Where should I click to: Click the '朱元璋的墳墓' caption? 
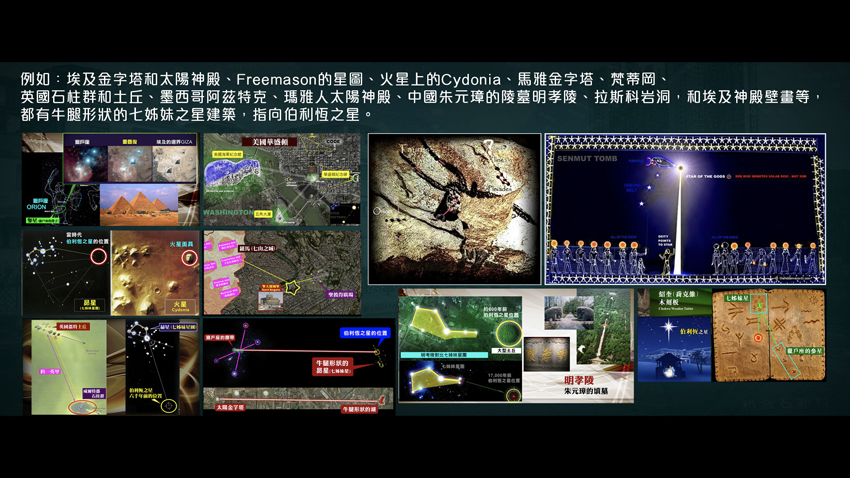(x=586, y=391)
